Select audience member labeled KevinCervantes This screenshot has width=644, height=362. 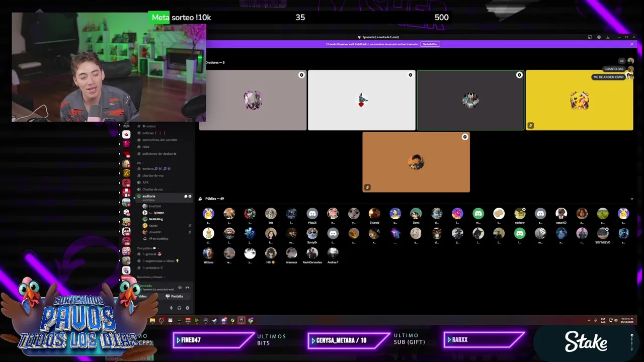point(312,255)
